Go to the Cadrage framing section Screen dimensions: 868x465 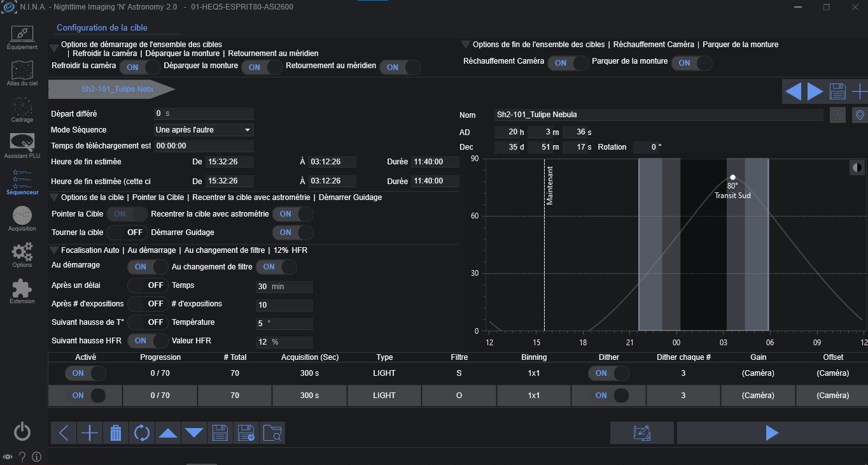click(x=22, y=110)
